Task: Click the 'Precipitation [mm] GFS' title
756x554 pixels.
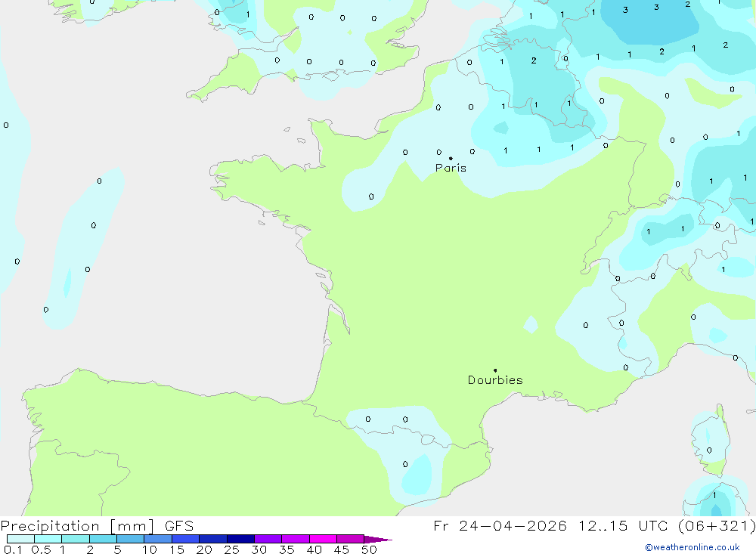Action: point(97,526)
